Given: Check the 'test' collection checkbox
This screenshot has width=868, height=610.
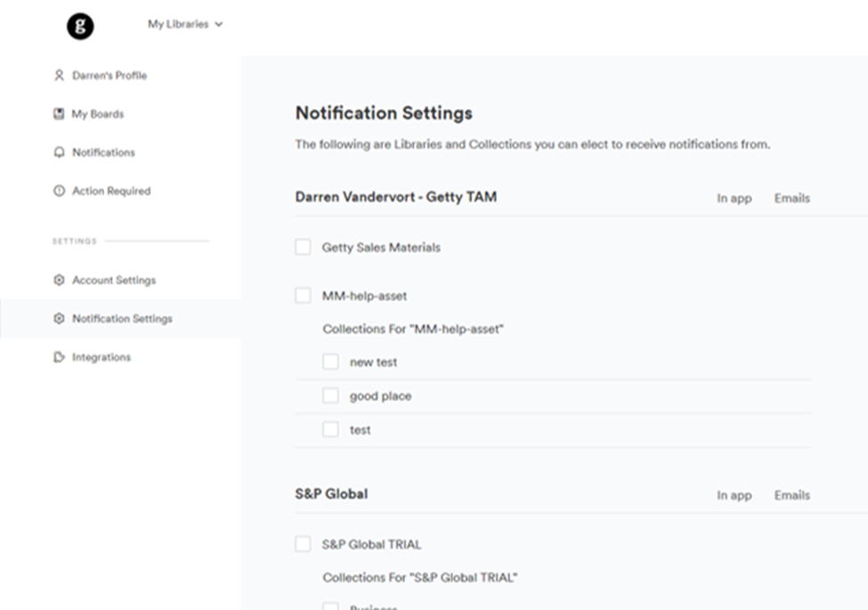Looking at the screenshot, I should (330, 429).
